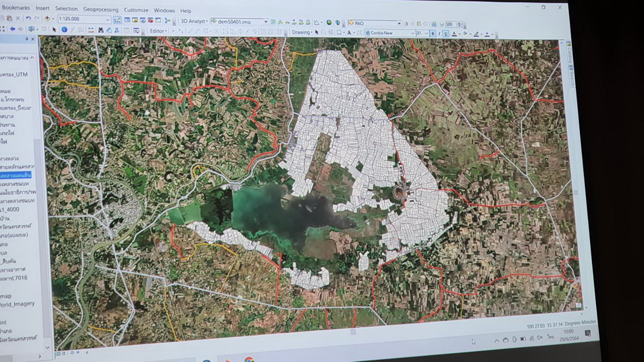This screenshot has width=644, height=362.
Task: Click the Find Route icon
Action: [109, 30]
